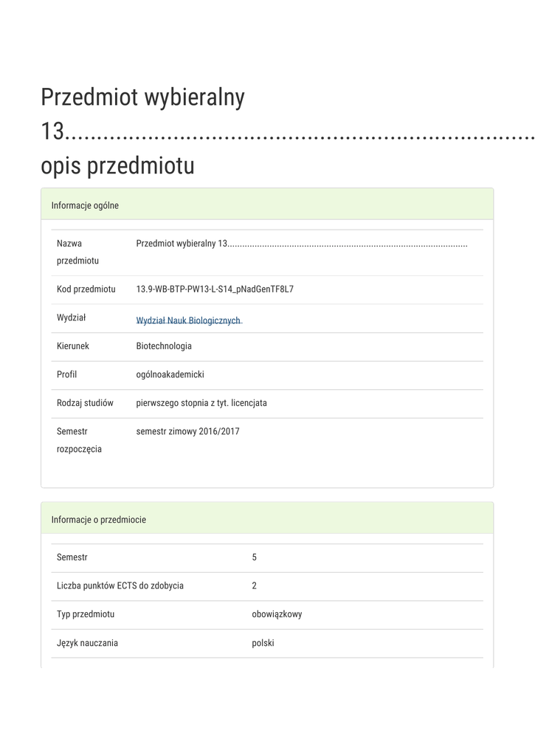This screenshot has height=756, width=535.
Task: Select the Nazwa przedmiotu row label
Action: tap(77, 252)
